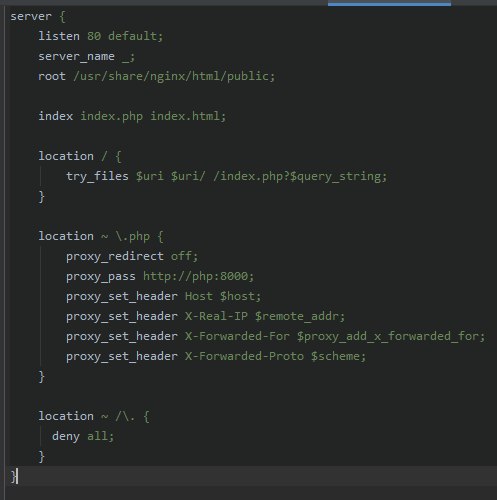
Task: Click 'index.html;' in the index directive
Action: (188, 116)
